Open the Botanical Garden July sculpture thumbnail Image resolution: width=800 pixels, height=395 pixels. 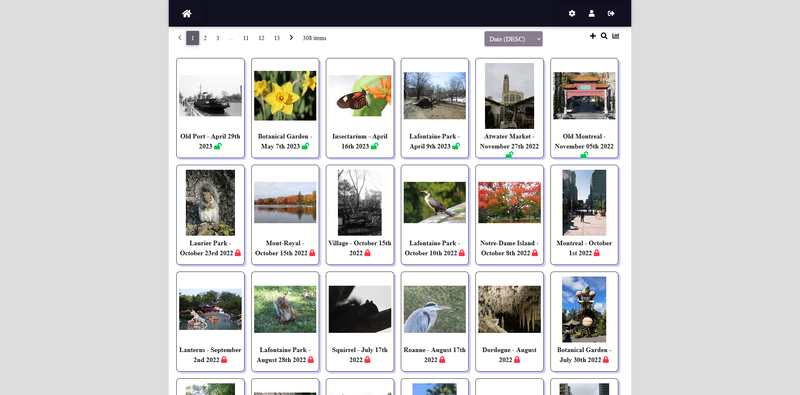tap(584, 309)
